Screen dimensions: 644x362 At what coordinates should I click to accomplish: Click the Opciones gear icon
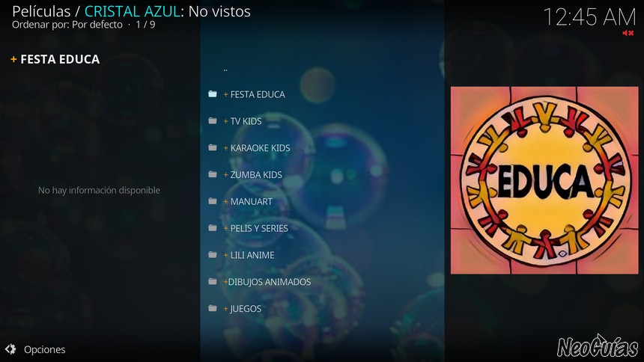[x=10, y=349]
